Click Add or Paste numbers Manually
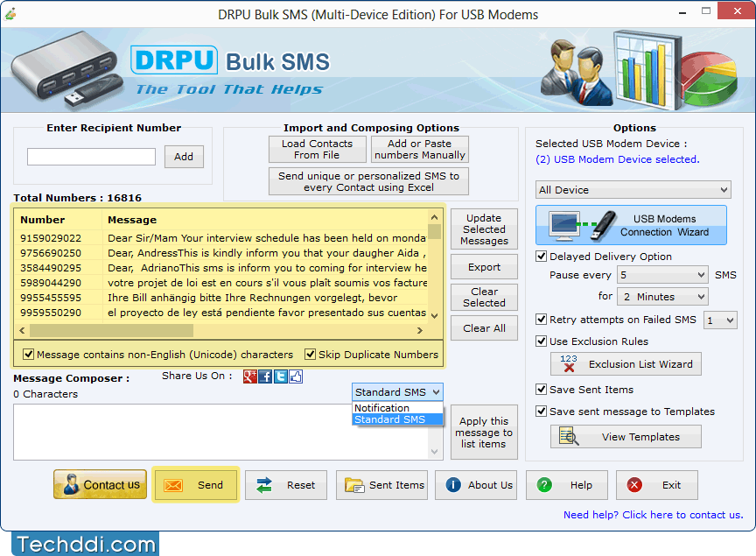The height and width of the screenshot is (556, 756). (420, 149)
